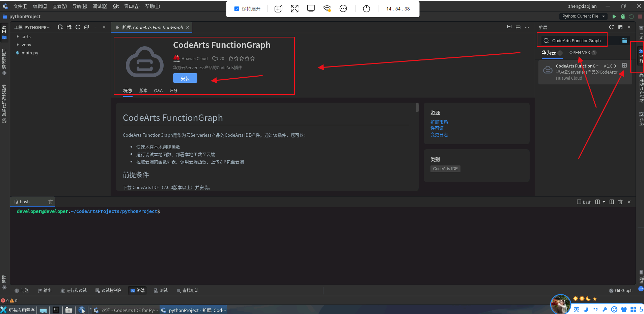Create a new folder in the project panel

(x=69, y=27)
